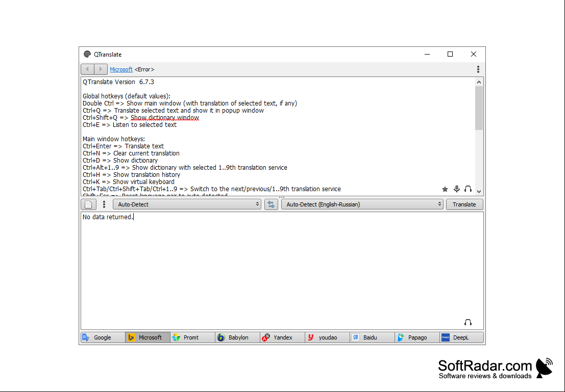Switch to the DeepL service tab
This screenshot has width=565, height=392.
point(461,337)
